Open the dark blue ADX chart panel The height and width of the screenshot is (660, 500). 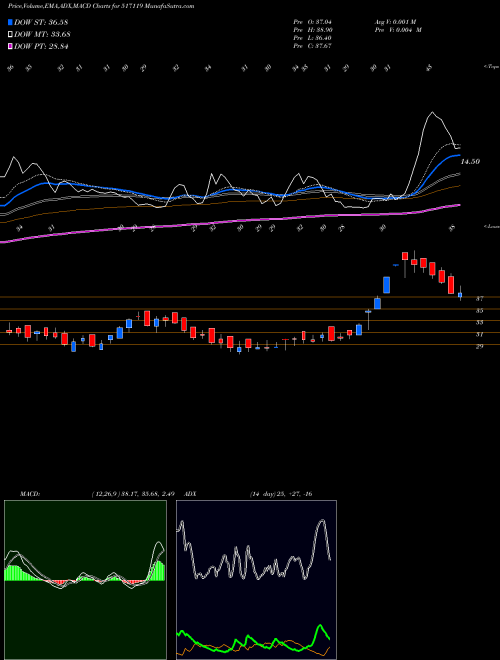click(x=256, y=580)
